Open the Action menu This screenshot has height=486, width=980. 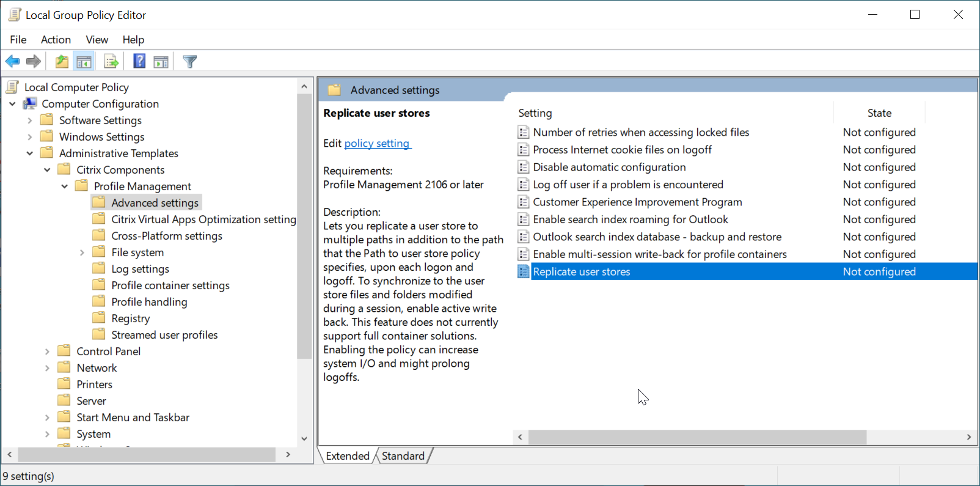click(56, 40)
